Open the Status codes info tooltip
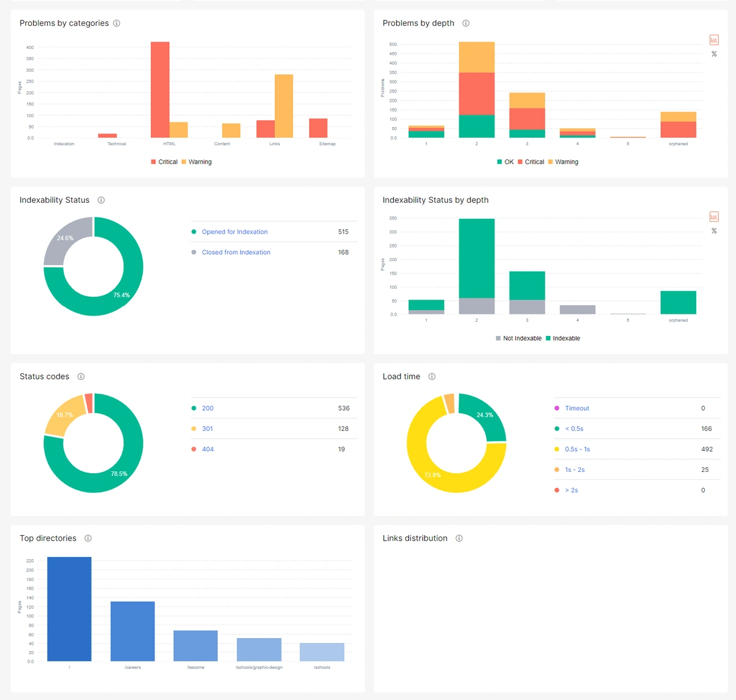736x700 pixels. point(80,376)
